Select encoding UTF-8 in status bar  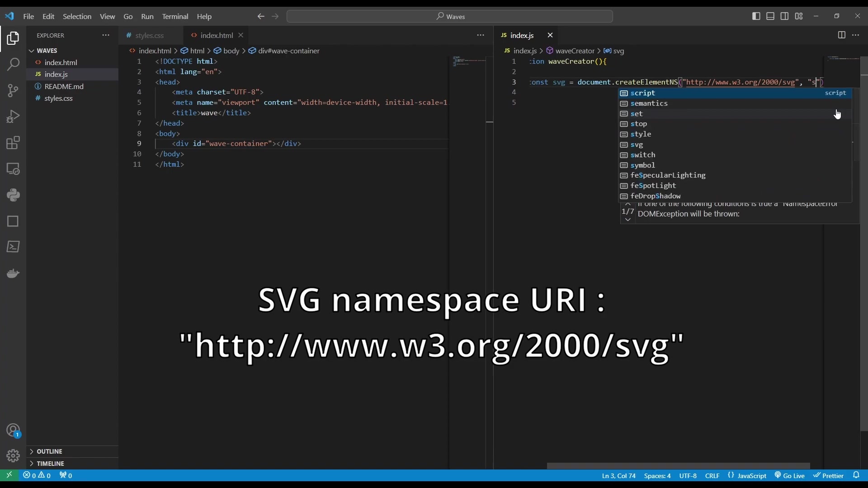[688, 475]
